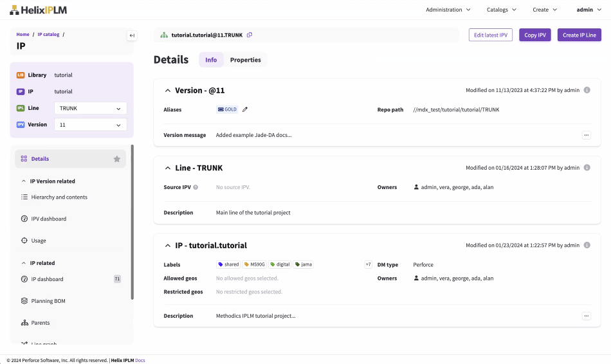Collapse the Version - @11 section
The height and width of the screenshot is (364, 611).
coord(168,91)
